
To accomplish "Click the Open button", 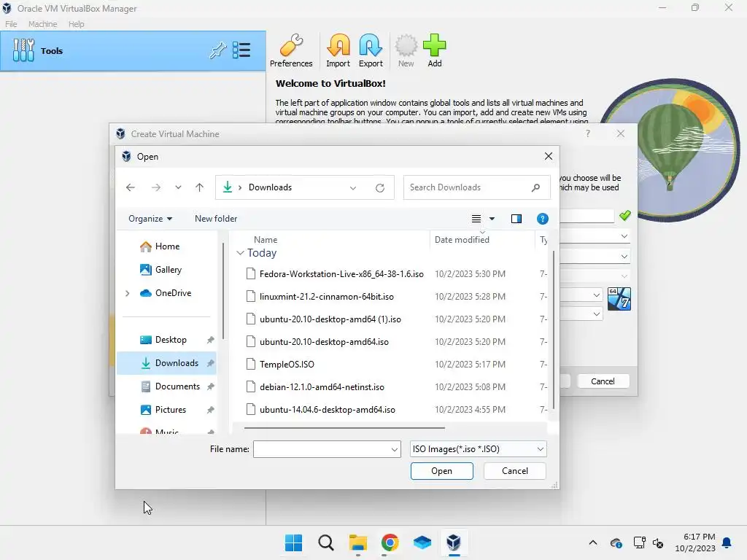I will tap(441, 471).
